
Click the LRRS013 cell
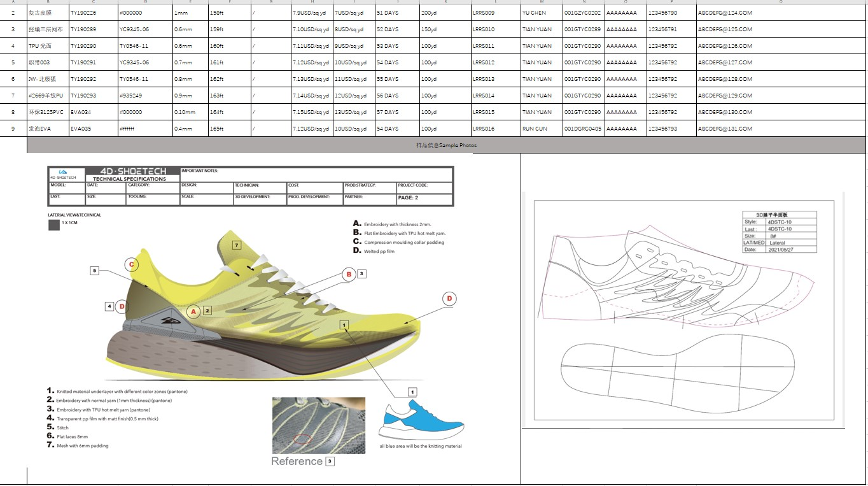point(496,79)
